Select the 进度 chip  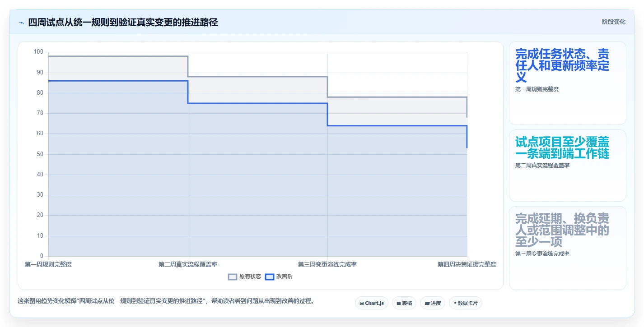point(433,303)
